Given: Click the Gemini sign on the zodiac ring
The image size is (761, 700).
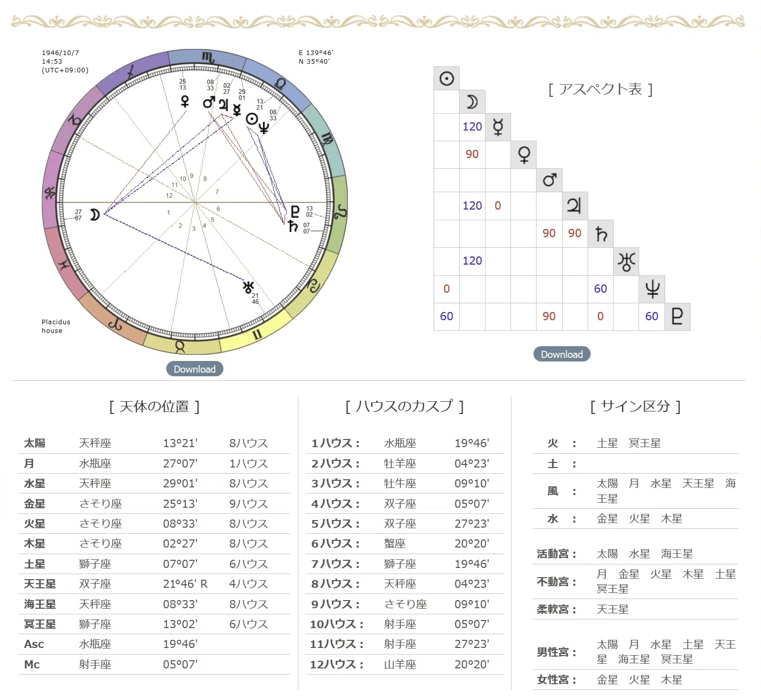Looking at the screenshot, I should [258, 334].
